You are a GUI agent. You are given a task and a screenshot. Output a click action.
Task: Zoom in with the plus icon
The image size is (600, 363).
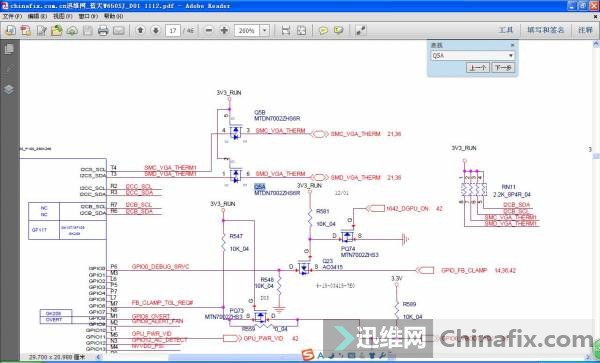(224, 30)
